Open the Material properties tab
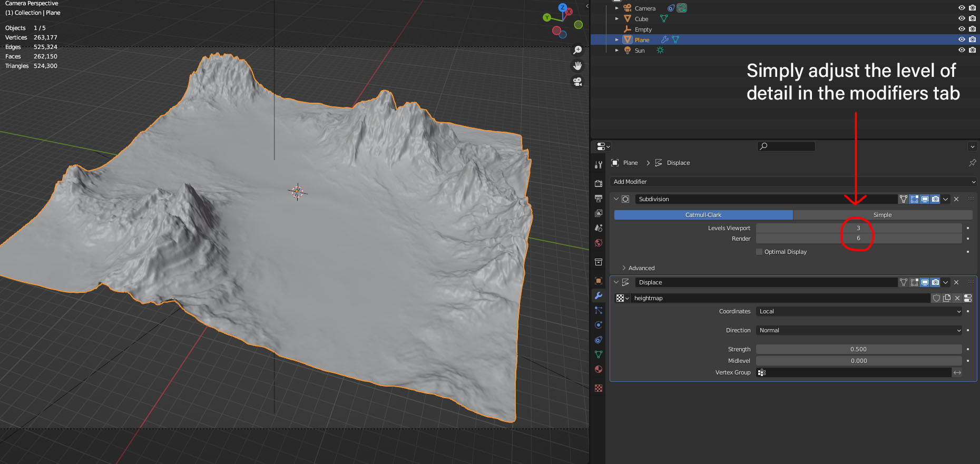 click(599, 369)
